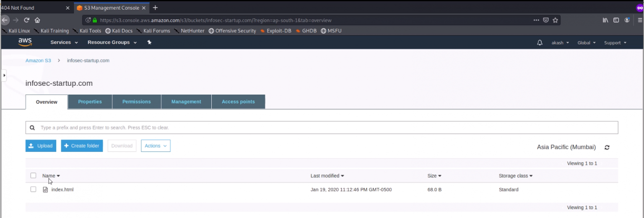The image size is (644, 218).
Task: Click the prefix search input field
Action: click(x=322, y=127)
